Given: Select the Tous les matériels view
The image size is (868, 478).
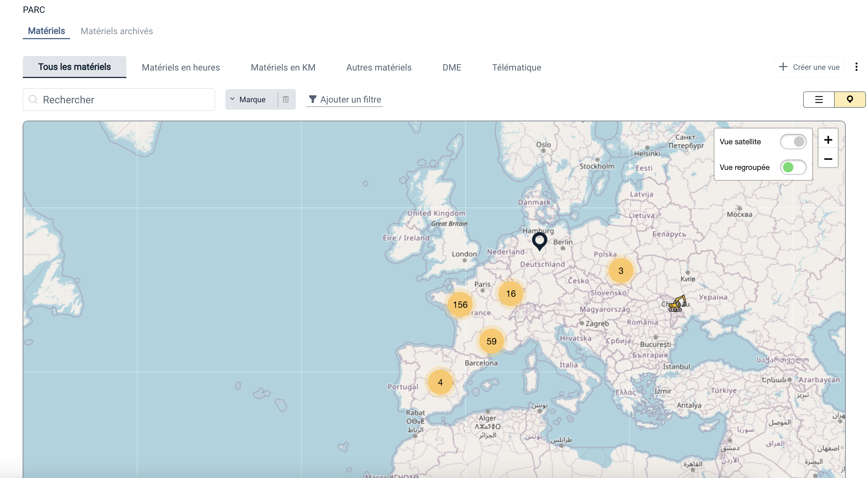Looking at the screenshot, I should tap(74, 67).
